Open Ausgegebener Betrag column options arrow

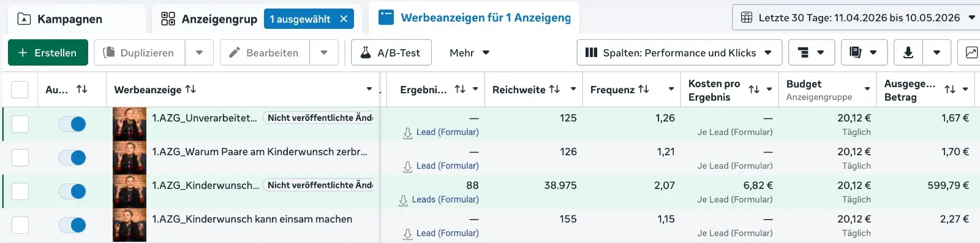(x=965, y=90)
